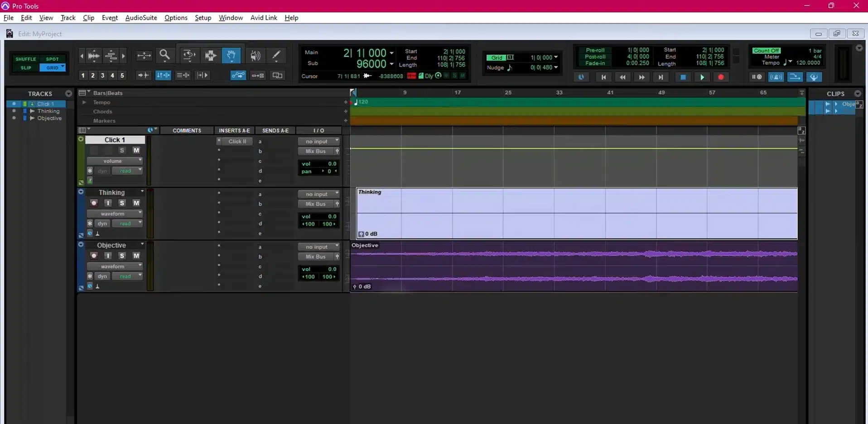
Task: Open Objective track no input selector
Action: point(319,247)
